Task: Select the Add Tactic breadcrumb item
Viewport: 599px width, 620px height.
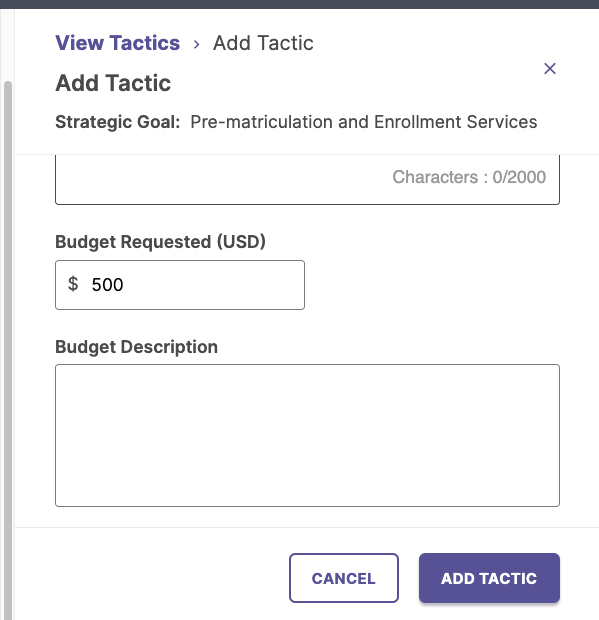Action: point(263,43)
